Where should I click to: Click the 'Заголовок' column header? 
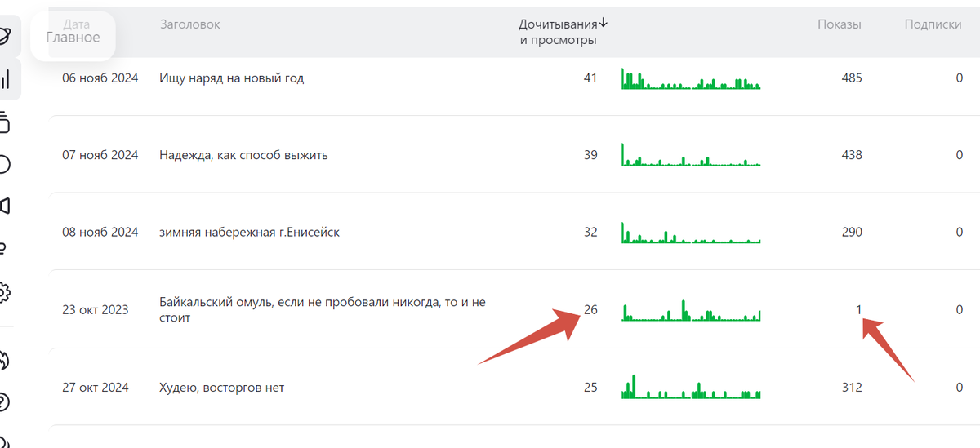tap(190, 24)
